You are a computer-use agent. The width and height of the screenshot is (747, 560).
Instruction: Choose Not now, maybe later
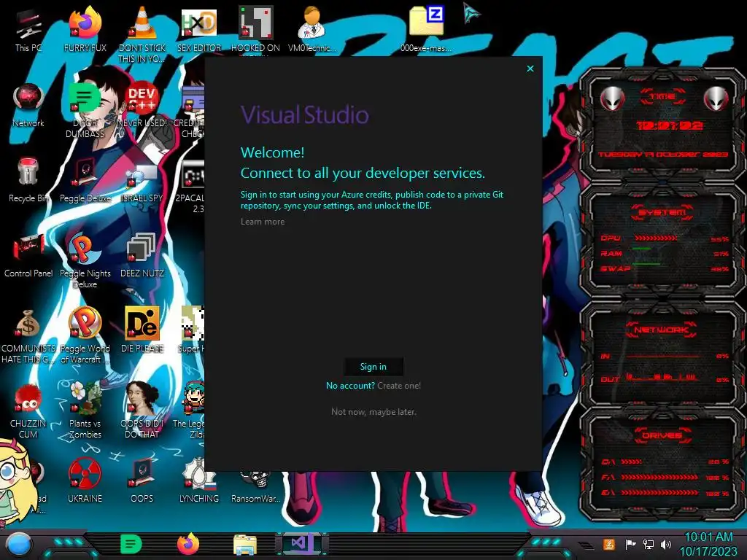click(373, 412)
